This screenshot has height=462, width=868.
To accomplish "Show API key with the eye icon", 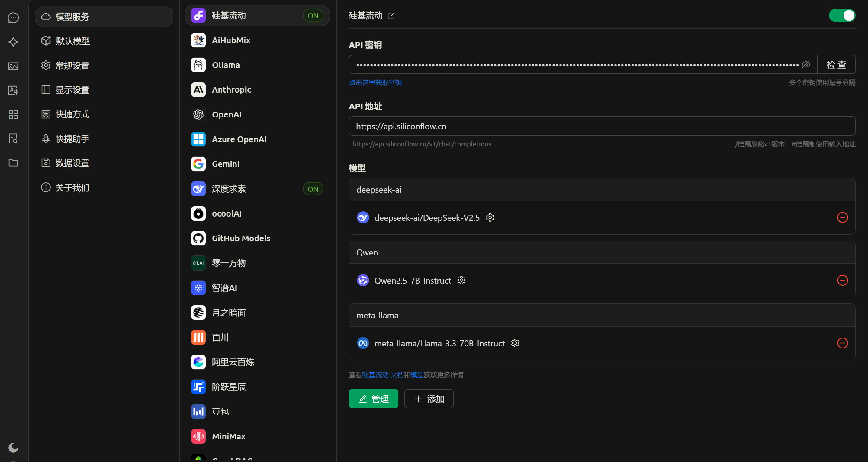I will 806,64.
